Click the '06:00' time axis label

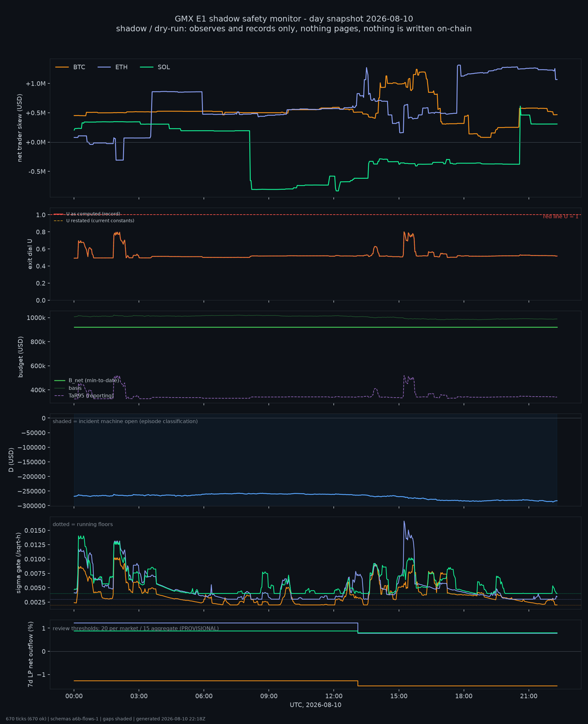pyautogui.click(x=204, y=696)
